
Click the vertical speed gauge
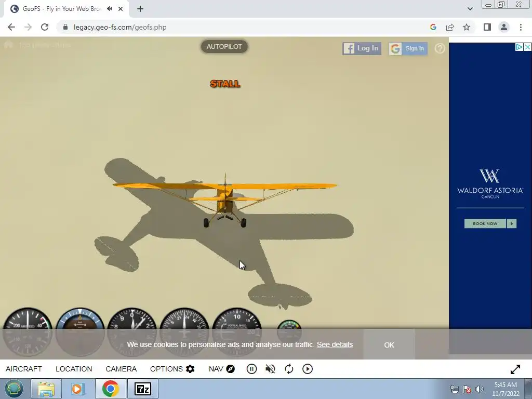pyautogui.click(x=237, y=332)
